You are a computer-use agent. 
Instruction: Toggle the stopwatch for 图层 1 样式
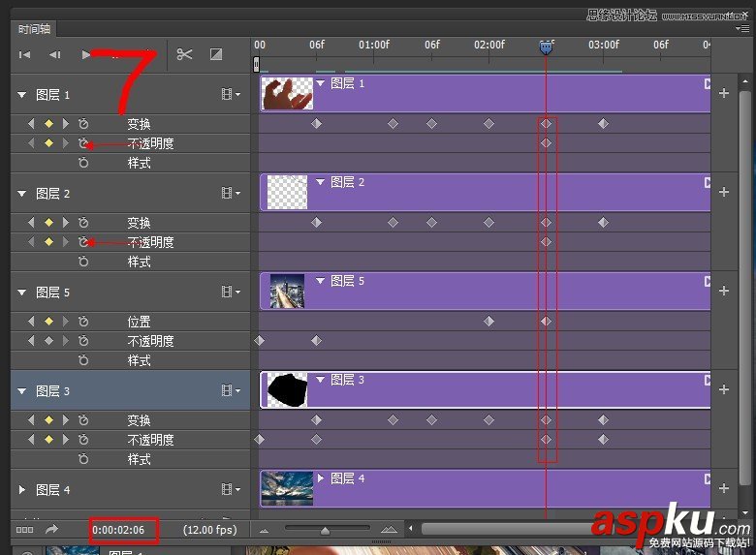tap(83, 163)
